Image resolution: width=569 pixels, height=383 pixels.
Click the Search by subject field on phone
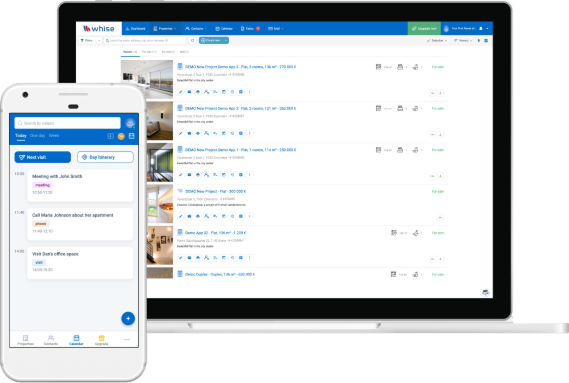67,123
